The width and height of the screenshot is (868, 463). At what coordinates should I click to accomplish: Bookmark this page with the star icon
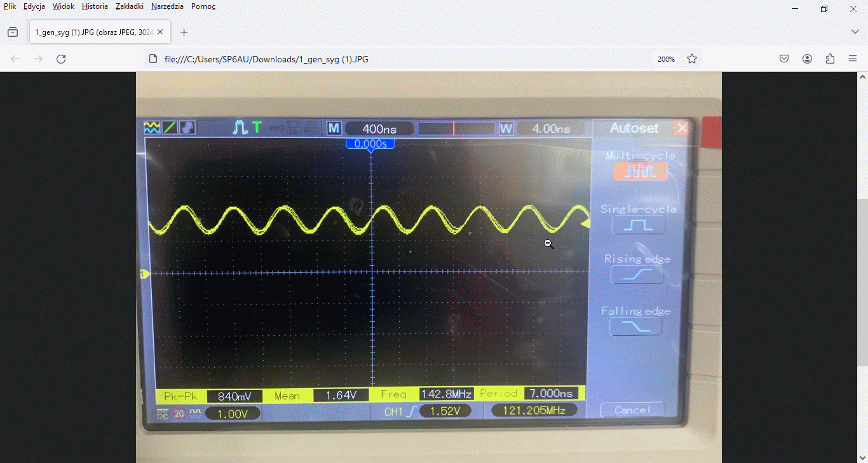click(692, 59)
